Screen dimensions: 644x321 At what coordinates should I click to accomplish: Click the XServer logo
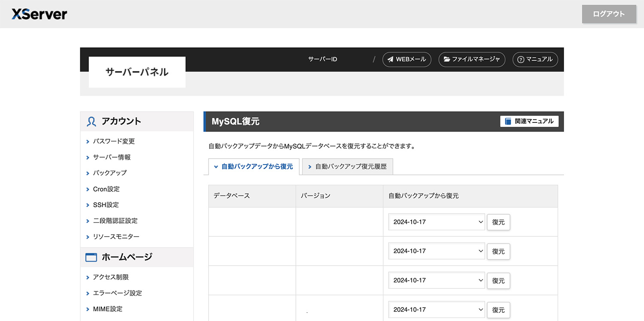pyautogui.click(x=39, y=14)
